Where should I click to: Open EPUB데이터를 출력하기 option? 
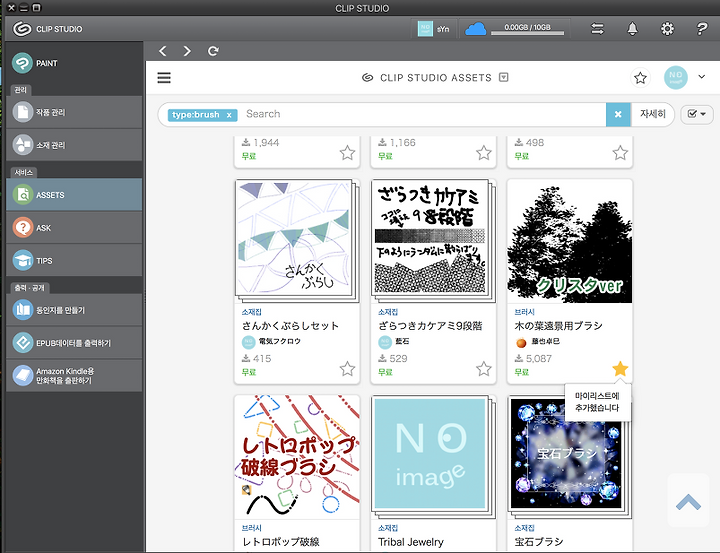(x=74, y=343)
